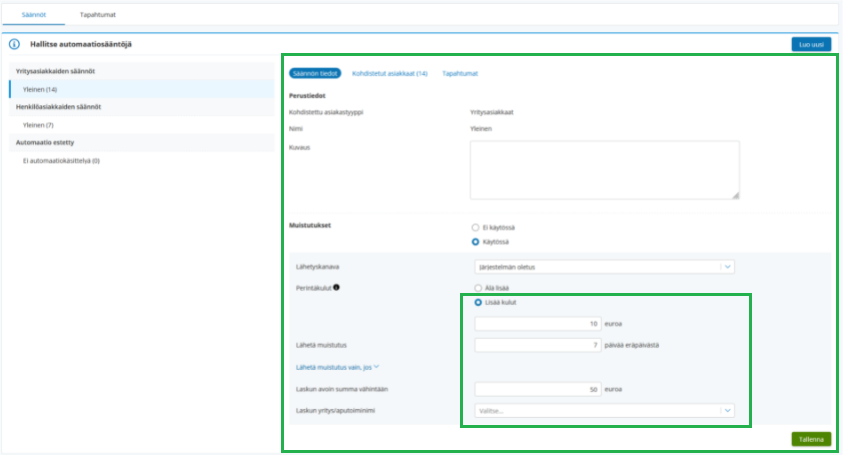
Task: Collapse the Lähetä muistutus vain, jos section
Action: click(x=337, y=367)
